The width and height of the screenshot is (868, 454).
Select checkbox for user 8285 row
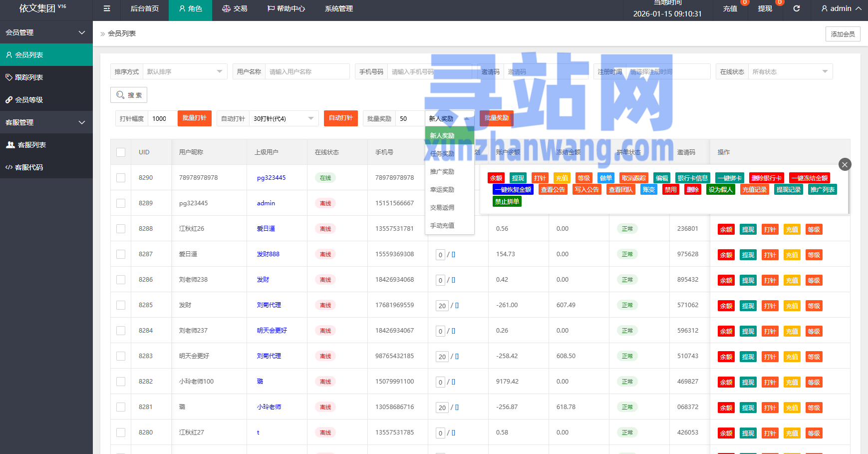(121, 305)
